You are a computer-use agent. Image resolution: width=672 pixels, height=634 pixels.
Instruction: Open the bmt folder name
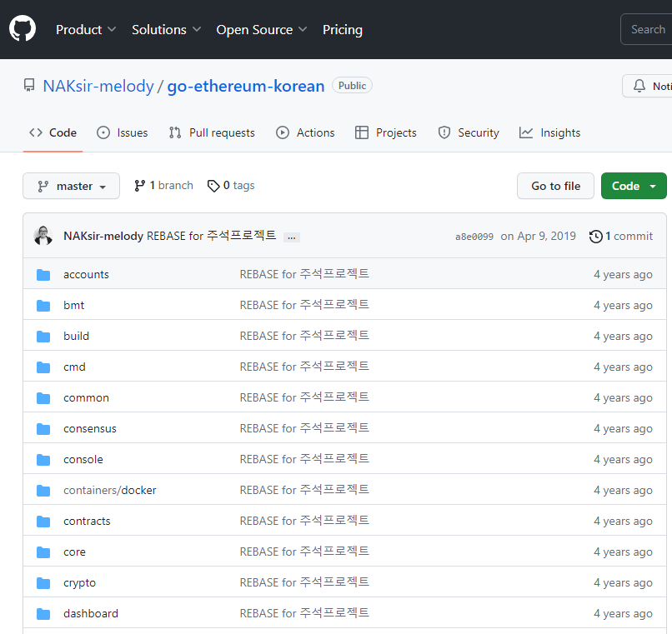[x=73, y=306]
